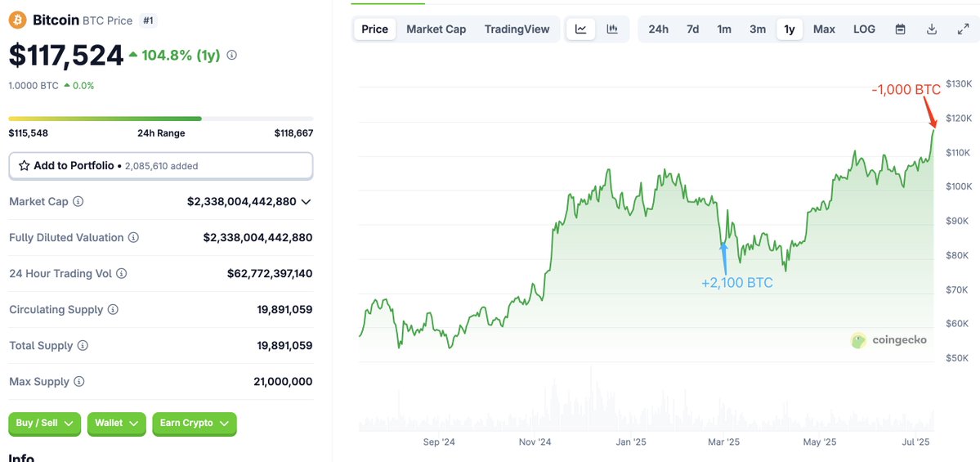
Task: Click the market cap value $2,338,004,442,880
Action: 241,201
